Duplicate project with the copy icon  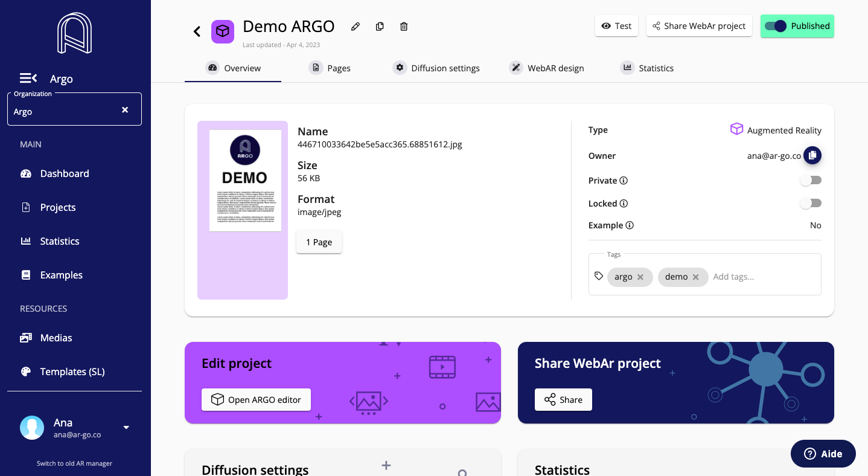pyautogui.click(x=380, y=27)
